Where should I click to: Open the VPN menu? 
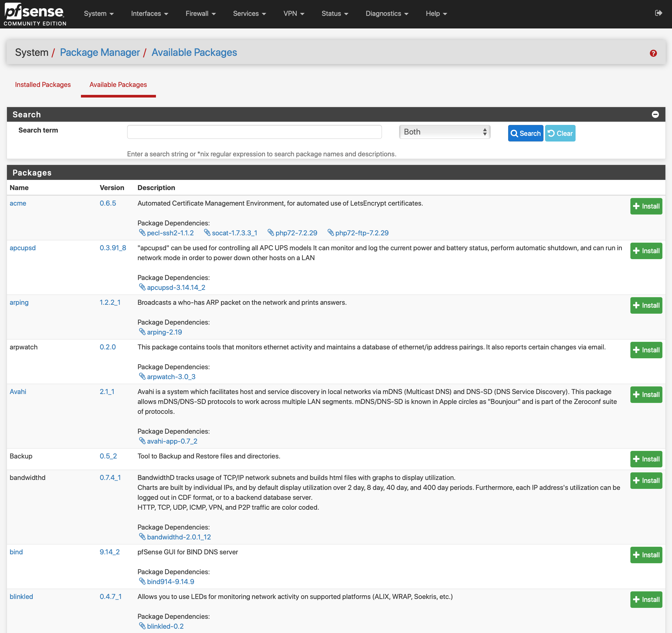pos(294,14)
